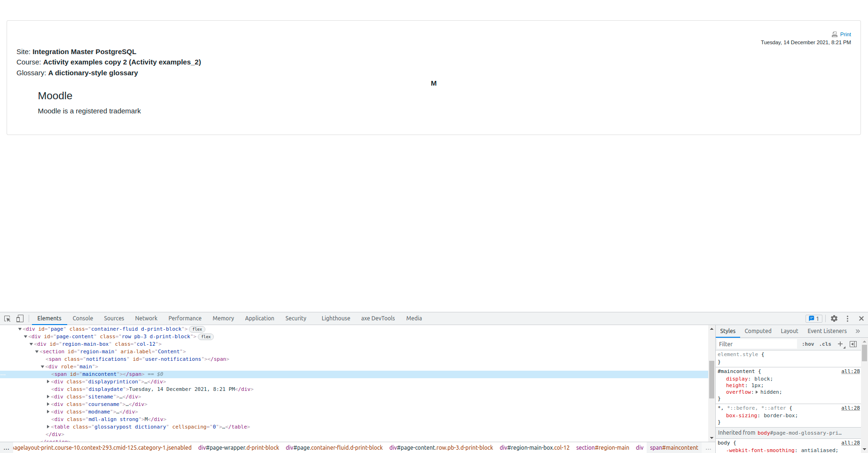Viewport: 868px width, 453px height.
Task: Open all:28 source link for body rule
Action: (850, 443)
